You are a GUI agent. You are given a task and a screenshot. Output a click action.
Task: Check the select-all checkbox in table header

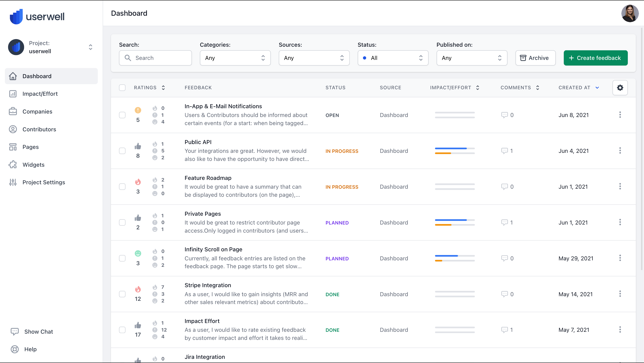click(x=122, y=88)
